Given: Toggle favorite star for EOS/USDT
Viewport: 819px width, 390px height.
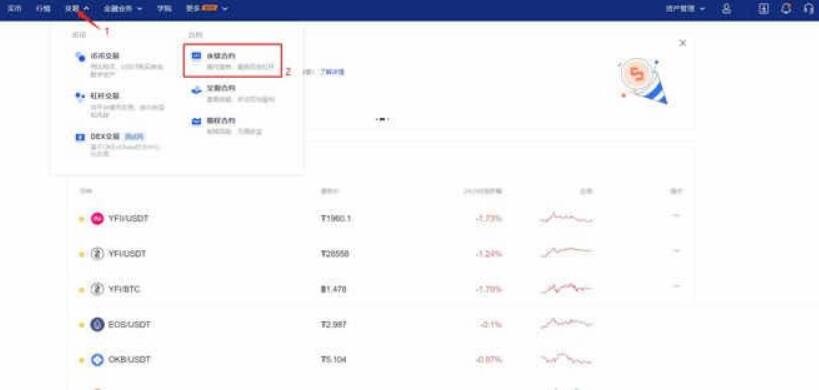Looking at the screenshot, I should tap(81, 325).
